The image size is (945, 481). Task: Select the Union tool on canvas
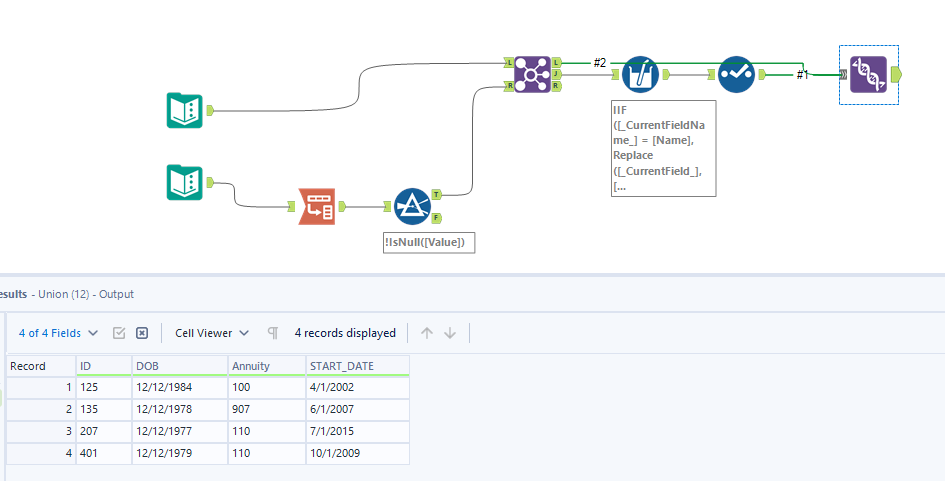867,74
